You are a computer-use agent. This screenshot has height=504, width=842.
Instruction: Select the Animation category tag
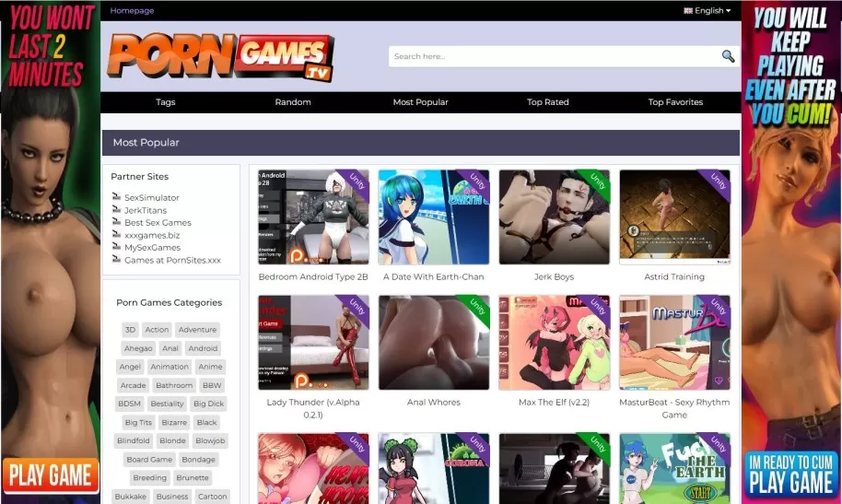(170, 367)
